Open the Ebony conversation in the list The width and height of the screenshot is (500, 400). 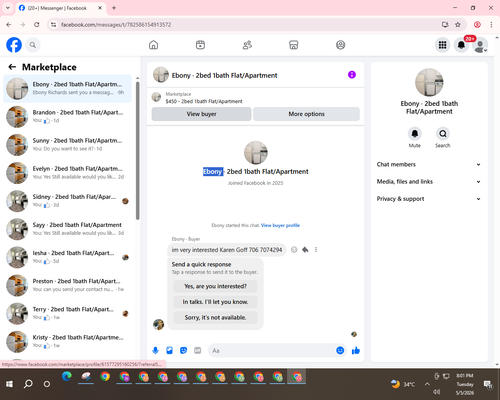(67, 89)
